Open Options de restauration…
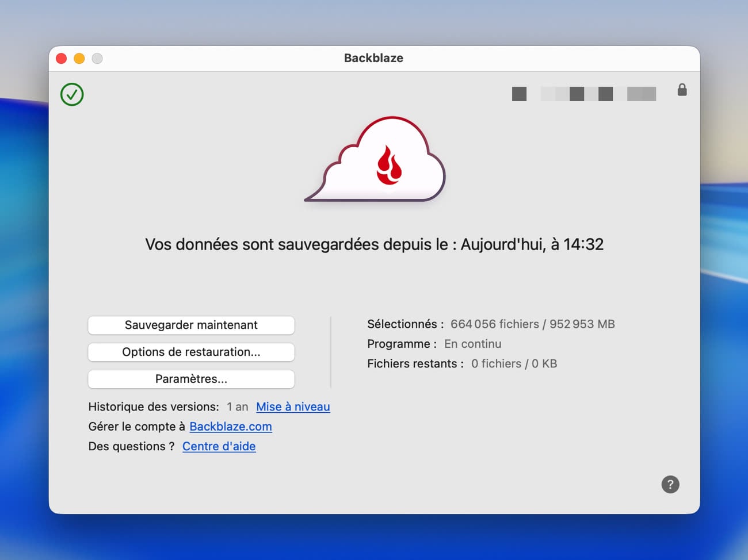This screenshot has width=748, height=560. pos(191,352)
